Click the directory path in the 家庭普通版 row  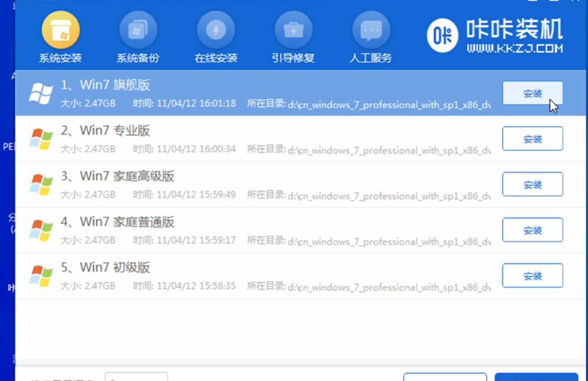(389, 242)
